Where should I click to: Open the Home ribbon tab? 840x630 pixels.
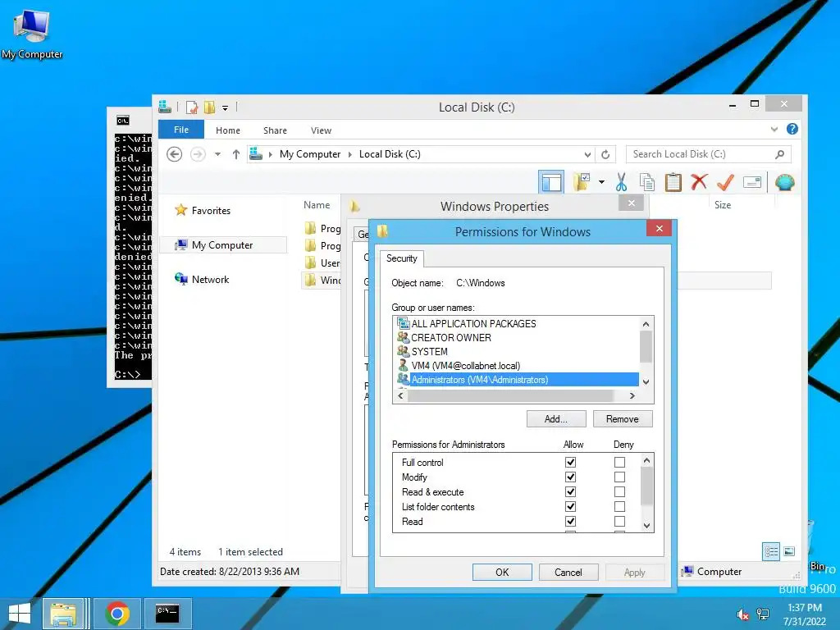pyautogui.click(x=228, y=130)
